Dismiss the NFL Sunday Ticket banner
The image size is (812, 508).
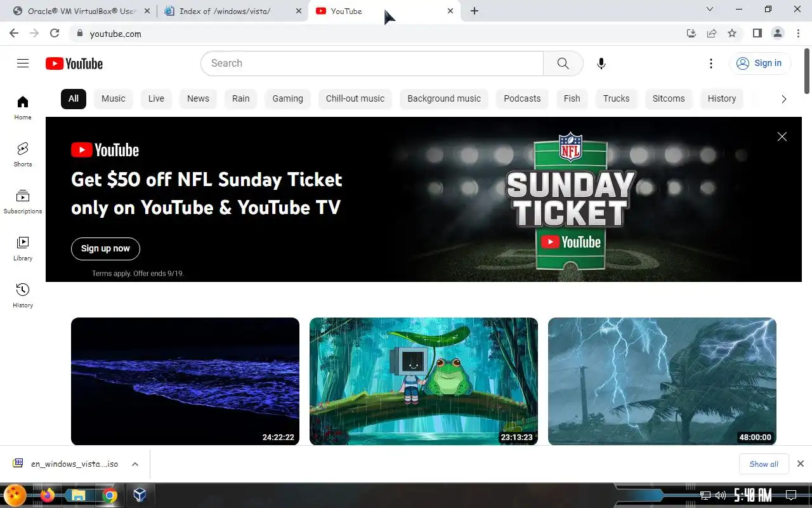point(782,137)
